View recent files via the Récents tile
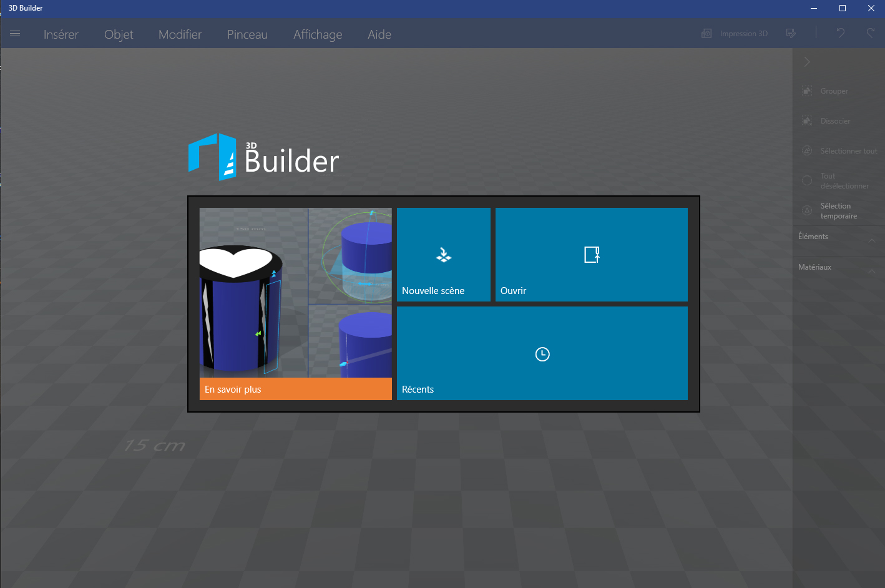The image size is (885, 588). pos(542,353)
